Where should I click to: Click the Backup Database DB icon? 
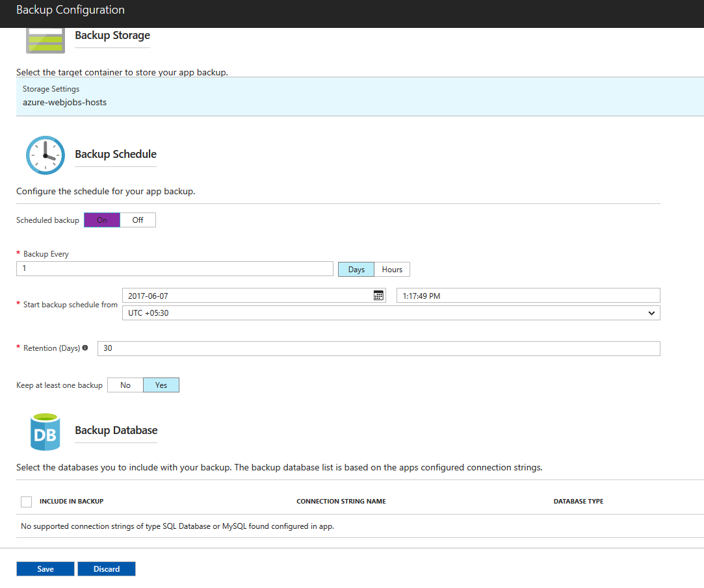pos(45,431)
